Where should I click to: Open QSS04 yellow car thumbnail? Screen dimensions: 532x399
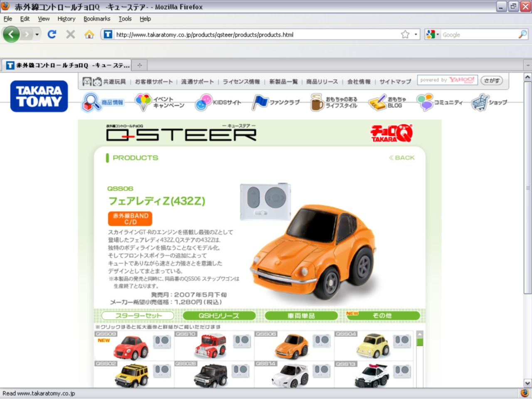[373, 346]
